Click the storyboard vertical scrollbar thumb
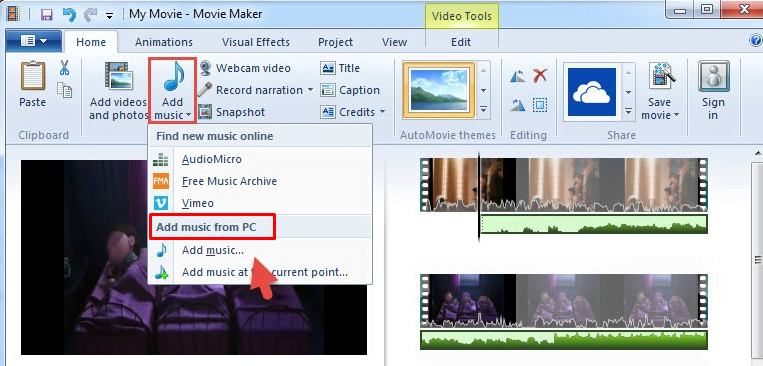This screenshot has height=366, width=763. click(x=758, y=261)
